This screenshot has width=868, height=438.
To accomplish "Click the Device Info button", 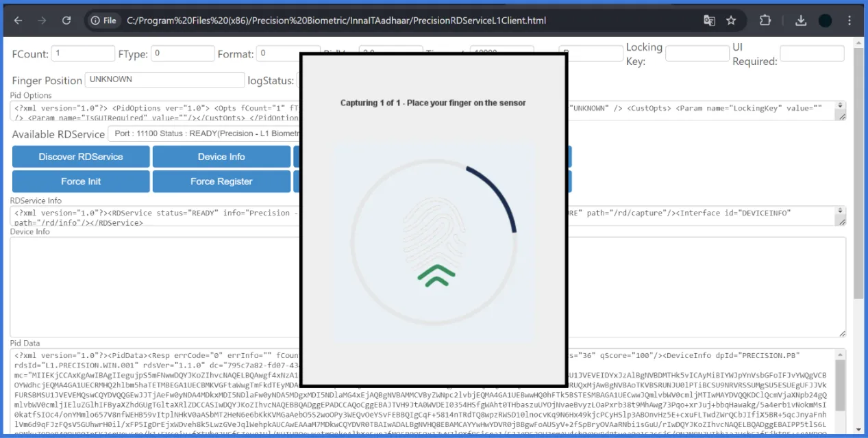I will (x=221, y=157).
